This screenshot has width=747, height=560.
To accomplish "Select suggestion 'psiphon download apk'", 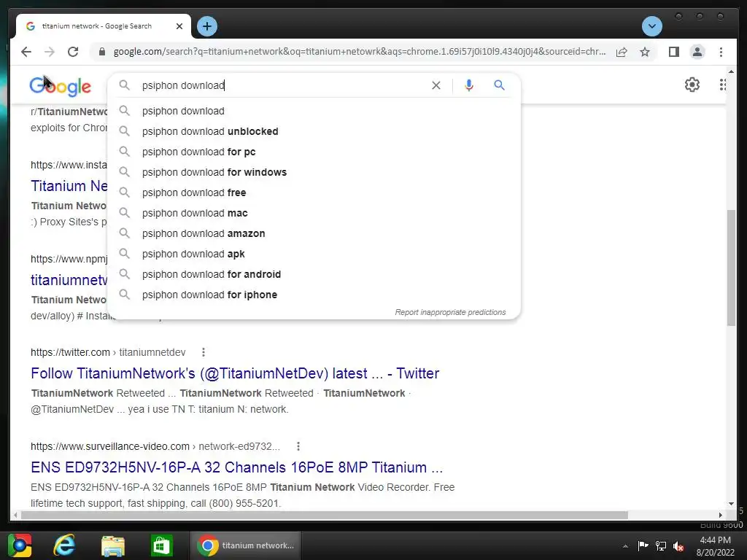I will tap(314, 254).
